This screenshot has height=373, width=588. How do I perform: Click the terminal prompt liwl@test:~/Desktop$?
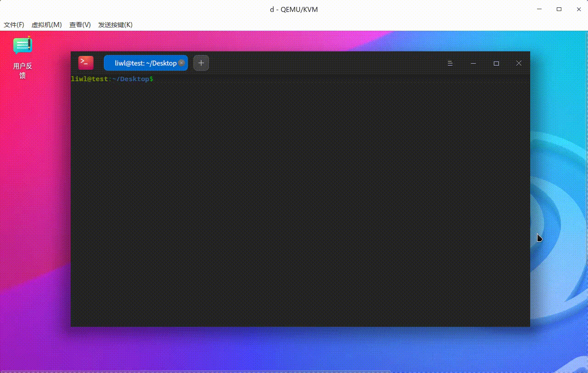(112, 79)
